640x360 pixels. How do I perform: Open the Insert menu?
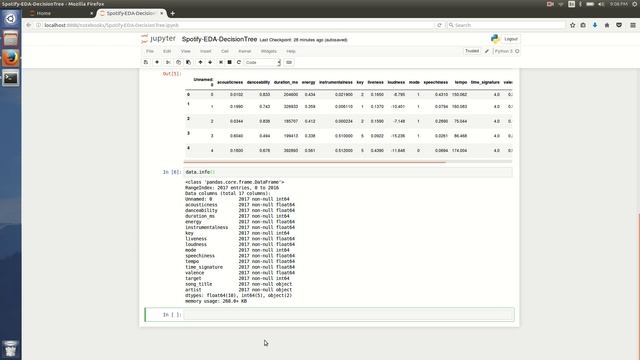coord(206,51)
